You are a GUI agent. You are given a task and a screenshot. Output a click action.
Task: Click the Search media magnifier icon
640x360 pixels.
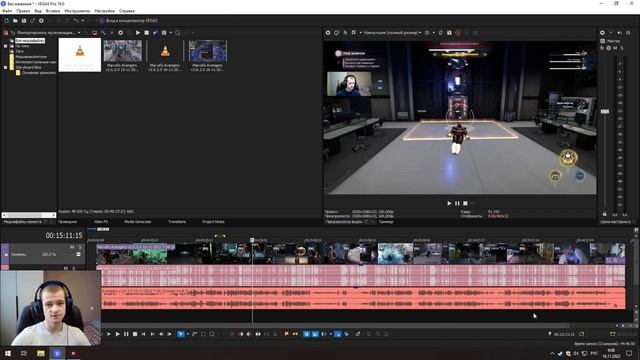click(x=178, y=33)
